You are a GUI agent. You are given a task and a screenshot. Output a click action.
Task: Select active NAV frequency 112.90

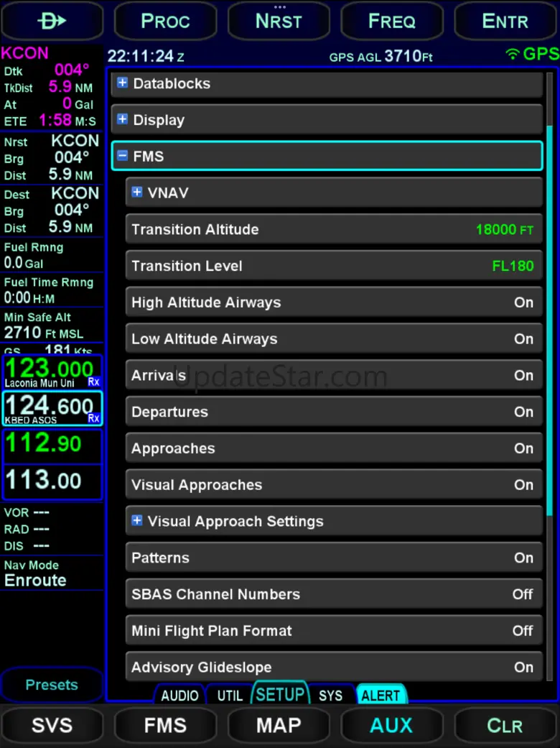coord(52,446)
